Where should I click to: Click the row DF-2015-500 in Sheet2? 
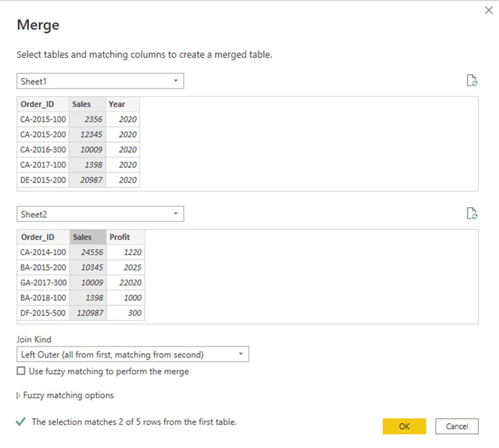tap(42, 313)
